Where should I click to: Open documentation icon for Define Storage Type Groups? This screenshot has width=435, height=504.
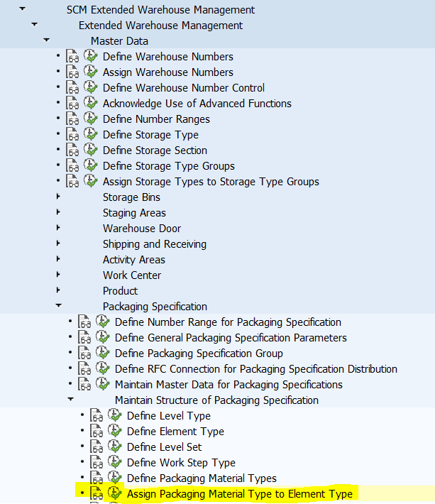pos(72,165)
